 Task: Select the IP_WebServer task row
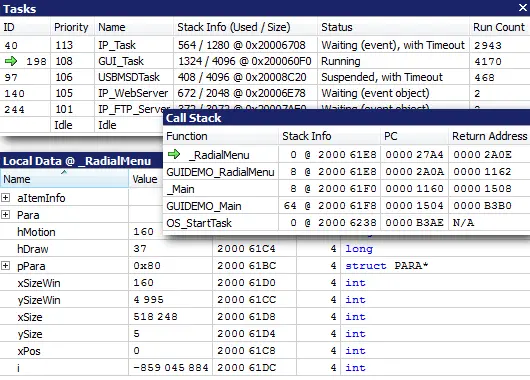pos(265,93)
